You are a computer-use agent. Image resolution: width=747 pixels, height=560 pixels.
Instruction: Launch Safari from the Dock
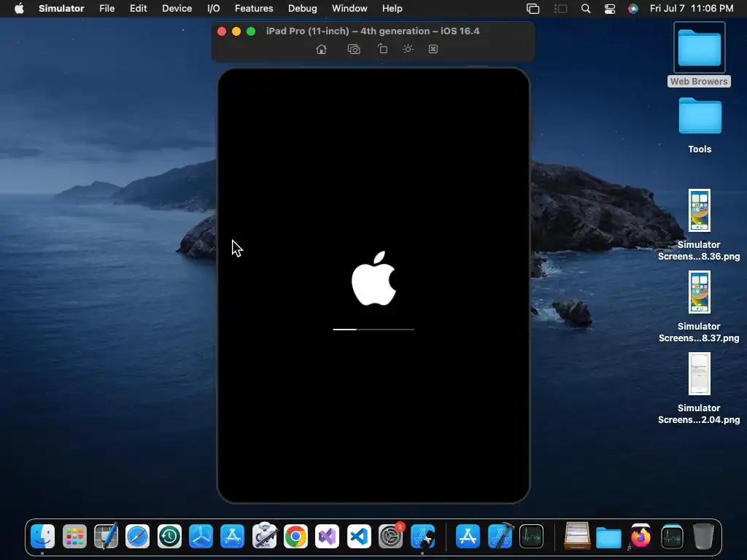[x=137, y=537]
